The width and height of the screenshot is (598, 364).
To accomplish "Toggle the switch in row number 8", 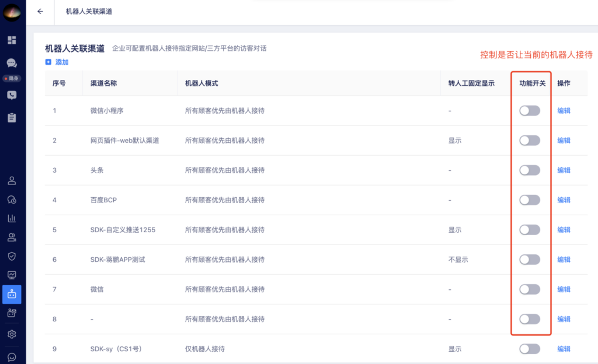I will pyautogui.click(x=530, y=319).
